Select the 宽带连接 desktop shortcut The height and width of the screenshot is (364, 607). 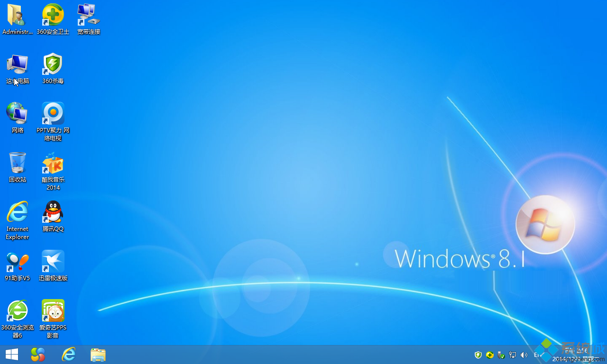tap(89, 19)
